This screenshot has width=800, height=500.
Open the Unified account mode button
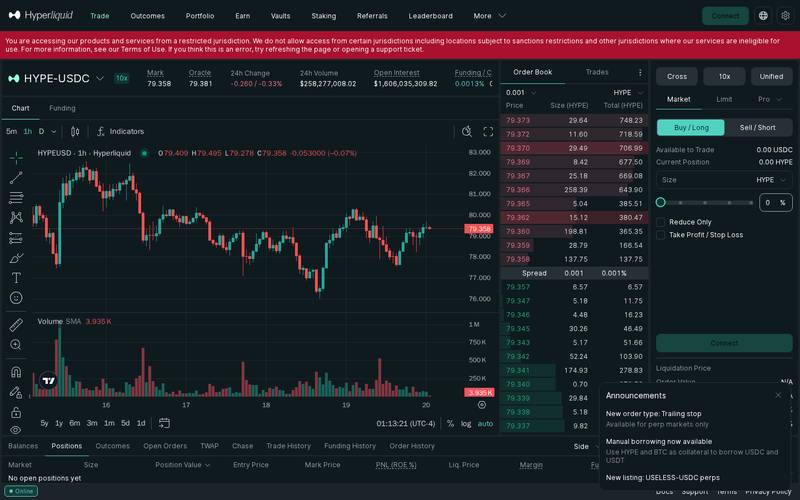pos(771,77)
